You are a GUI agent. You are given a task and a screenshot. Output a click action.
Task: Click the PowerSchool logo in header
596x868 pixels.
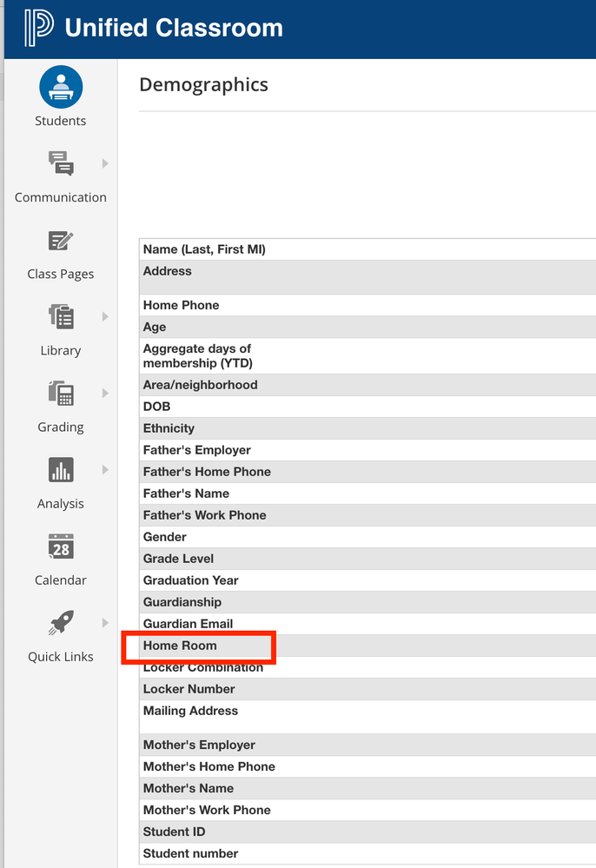tap(39, 28)
